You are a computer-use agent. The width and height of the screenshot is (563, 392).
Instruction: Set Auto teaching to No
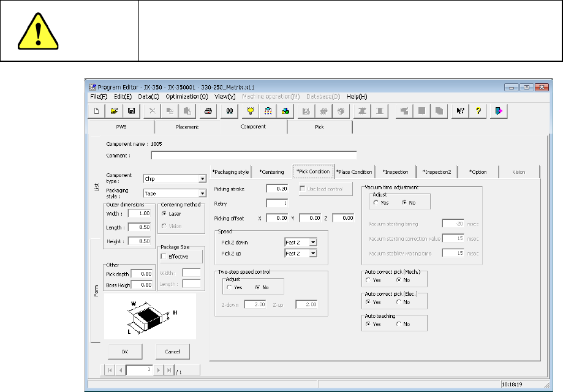pyautogui.click(x=398, y=324)
